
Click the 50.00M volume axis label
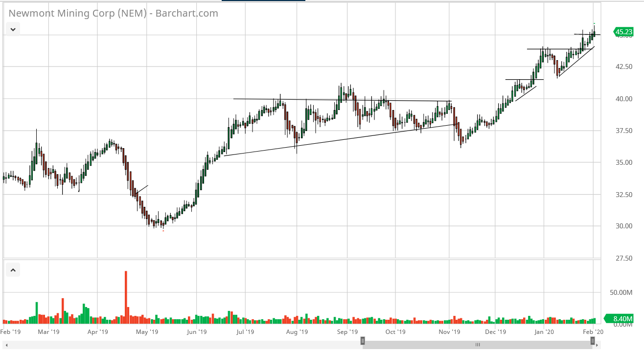[622, 292]
